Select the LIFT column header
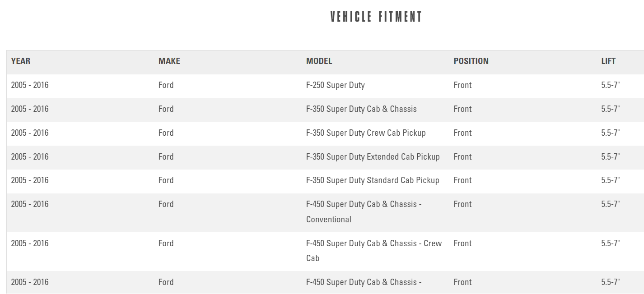This screenshot has height=294, width=644. tap(608, 61)
